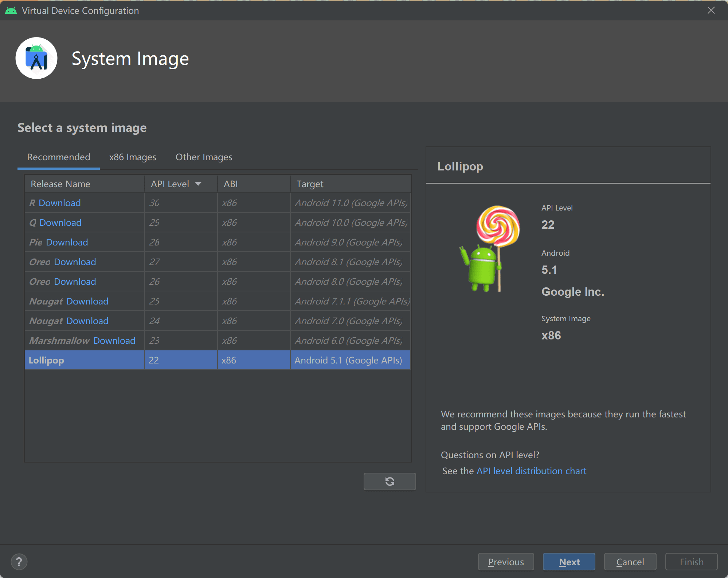Sort by API Level arrow

pos(198,184)
